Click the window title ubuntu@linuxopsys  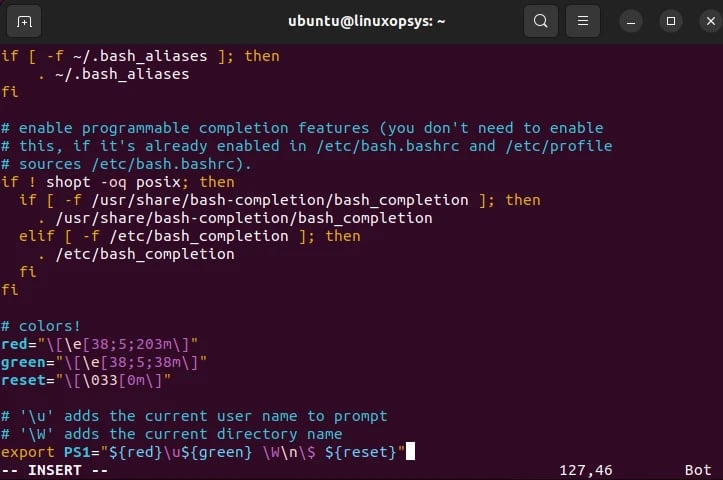click(367, 21)
